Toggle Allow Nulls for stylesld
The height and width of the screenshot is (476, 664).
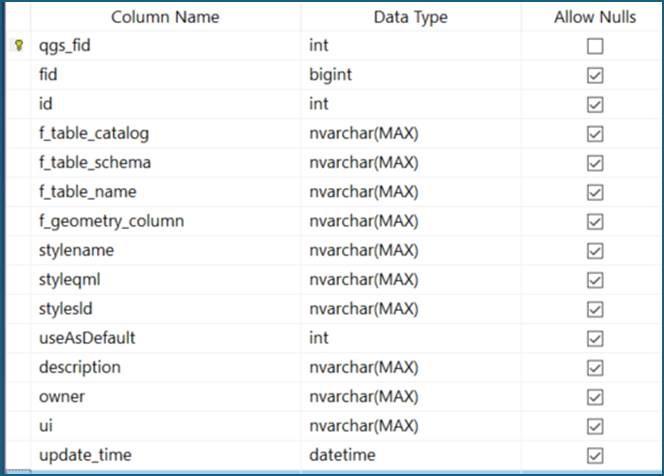coord(595,309)
